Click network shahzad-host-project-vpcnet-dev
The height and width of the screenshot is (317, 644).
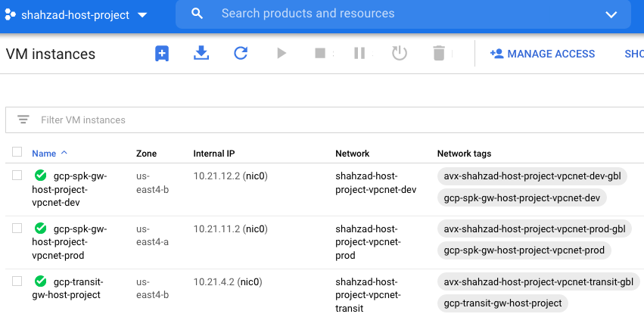pyautogui.click(x=376, y=183)
